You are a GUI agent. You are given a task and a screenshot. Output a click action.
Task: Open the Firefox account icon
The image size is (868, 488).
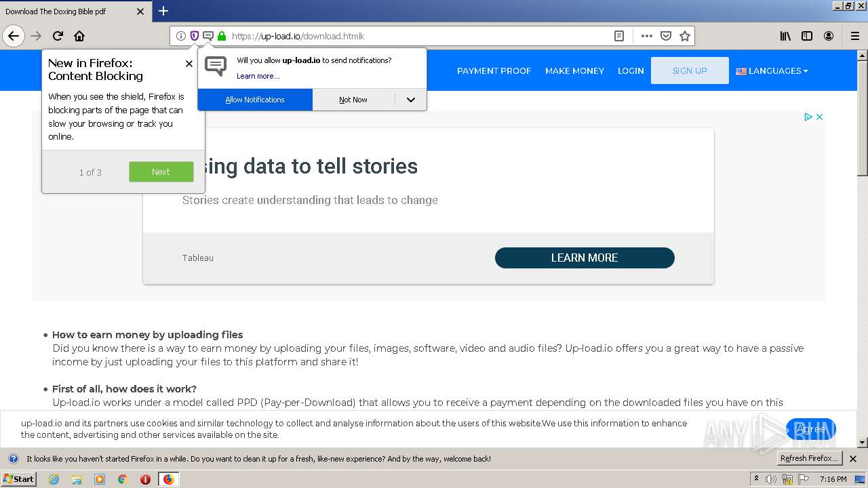(x=829, y=36)
